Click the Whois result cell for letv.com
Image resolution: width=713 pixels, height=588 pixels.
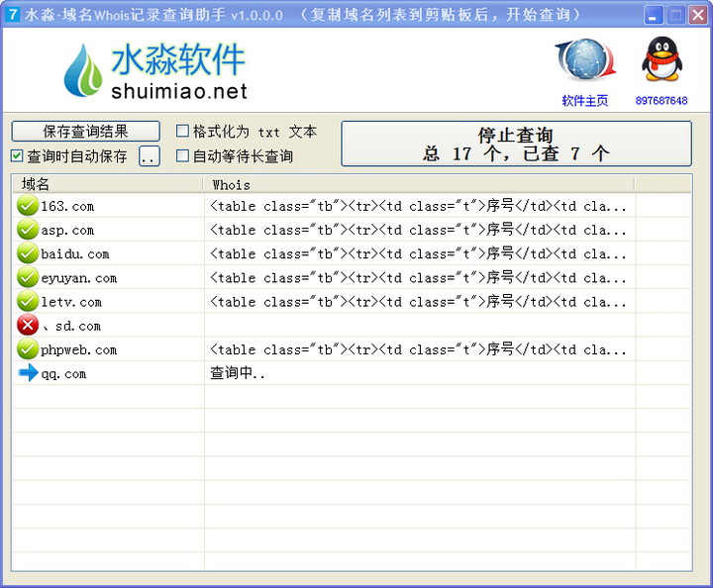click(x=420, y=301)
